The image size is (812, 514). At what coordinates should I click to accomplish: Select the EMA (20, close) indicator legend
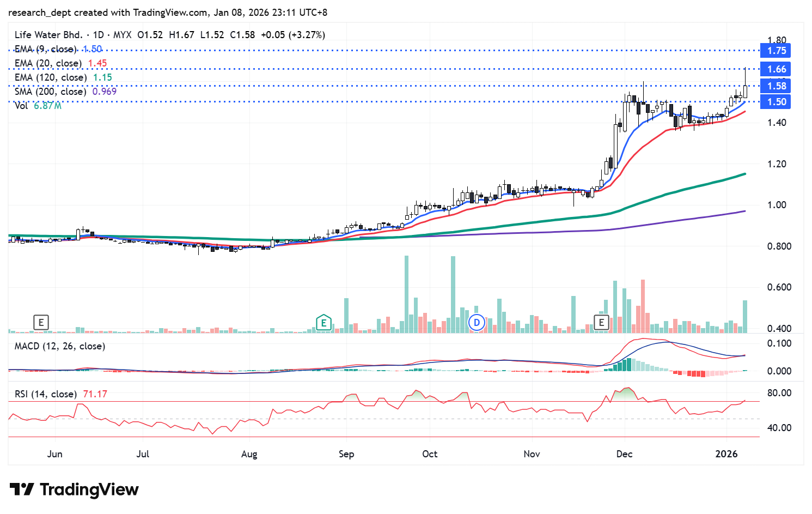48,63
